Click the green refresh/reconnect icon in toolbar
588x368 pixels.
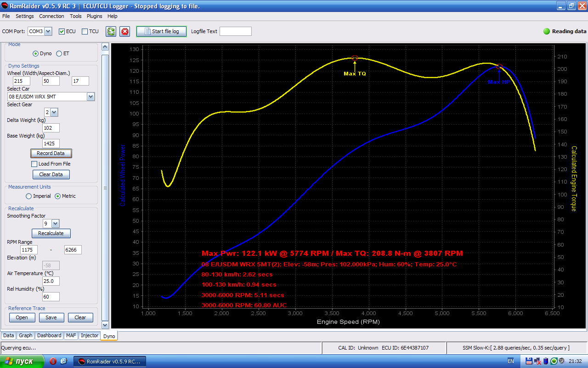(110, 31)
